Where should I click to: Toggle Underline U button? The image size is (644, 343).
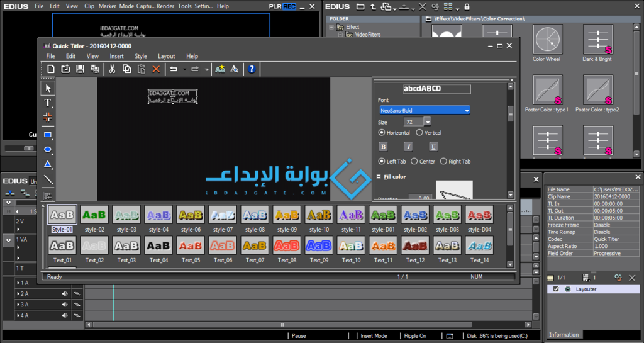point(433,147)
